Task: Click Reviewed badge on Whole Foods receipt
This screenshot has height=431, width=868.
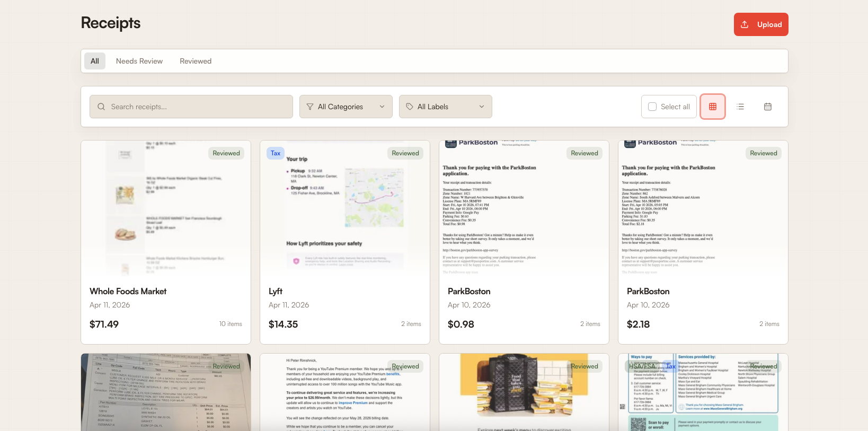Action: pos(226,153)
